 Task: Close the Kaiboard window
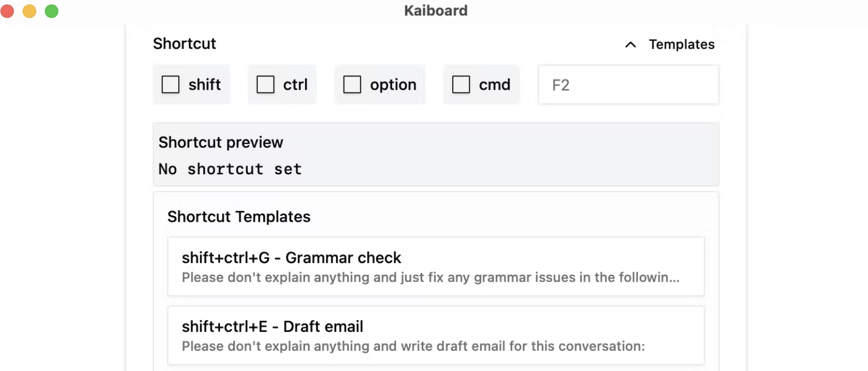pos(7,11)
